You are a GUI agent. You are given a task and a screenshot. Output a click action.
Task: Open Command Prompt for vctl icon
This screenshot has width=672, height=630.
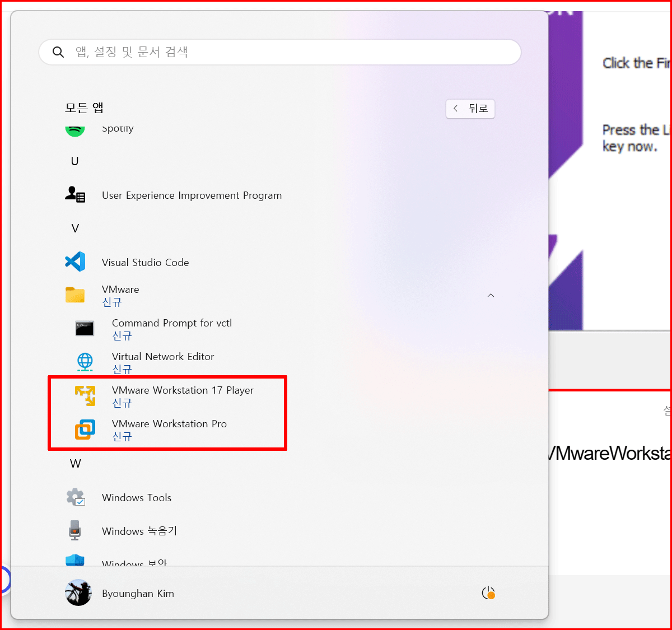85,329
